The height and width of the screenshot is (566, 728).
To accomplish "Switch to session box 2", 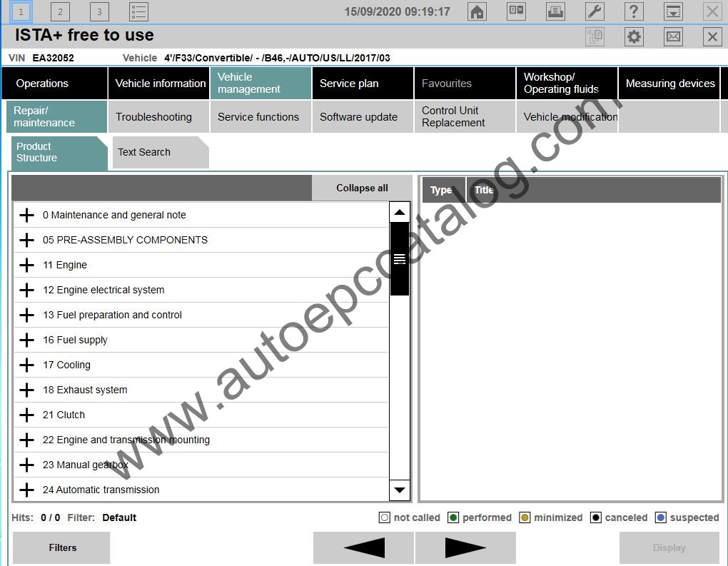I will 60,11.
